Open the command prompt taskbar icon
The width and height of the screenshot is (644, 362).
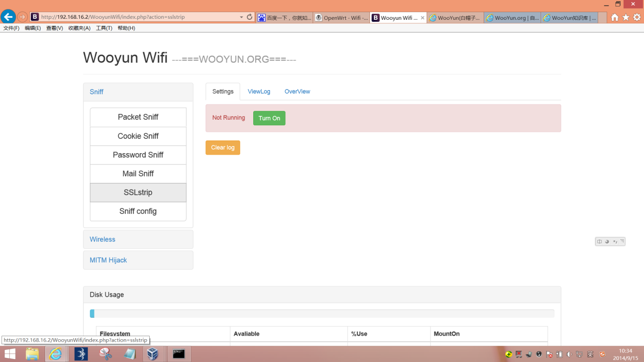pyautogui.click(x=179, y=353)
